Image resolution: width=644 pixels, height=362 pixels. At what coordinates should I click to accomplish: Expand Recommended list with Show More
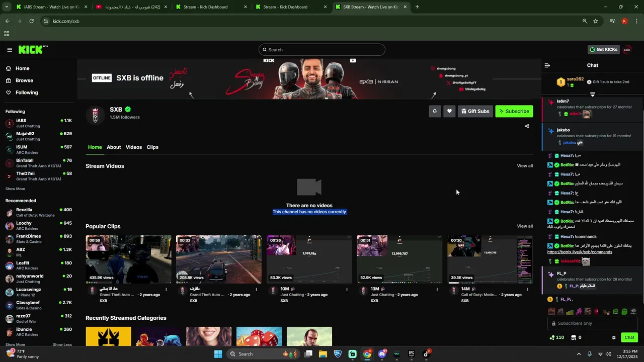point(15,344)
